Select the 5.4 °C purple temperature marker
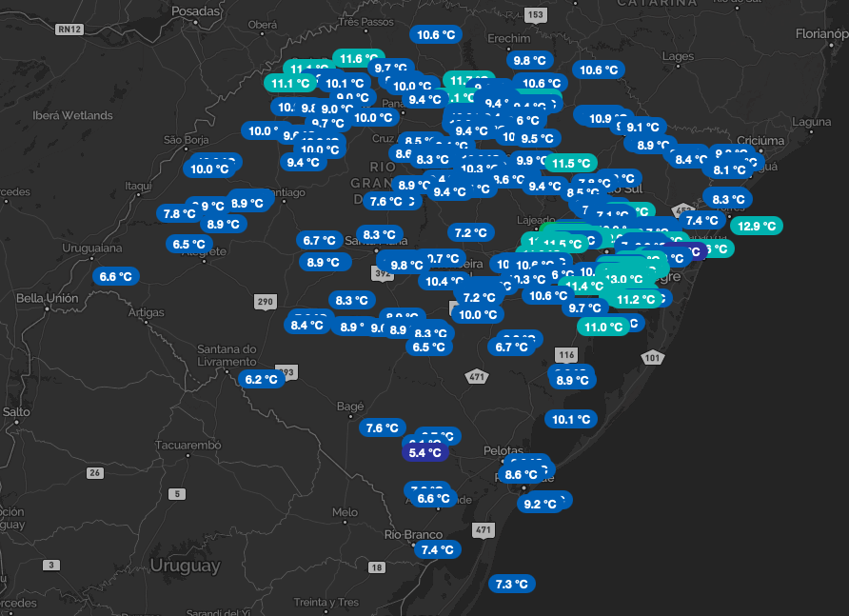 (425, 453)
